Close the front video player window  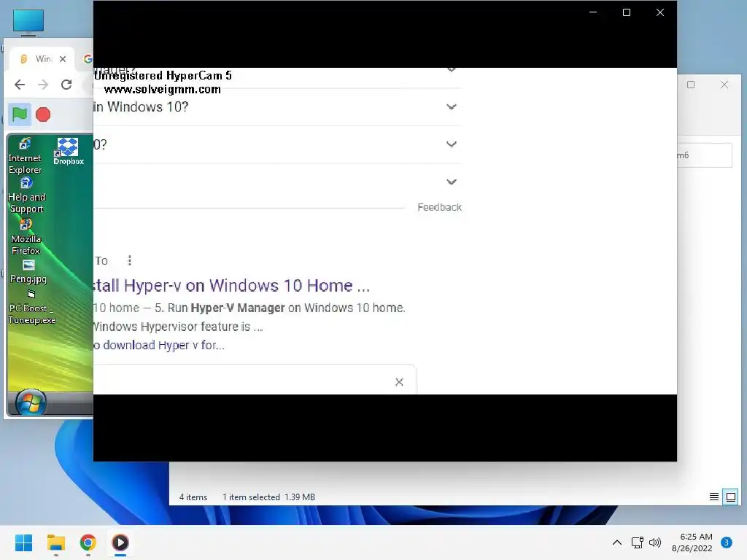pyautogui.click(x=659, y=12)
